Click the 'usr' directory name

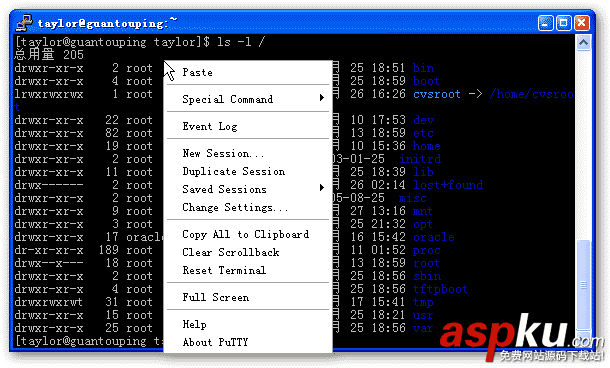click(x=423, y=315)
